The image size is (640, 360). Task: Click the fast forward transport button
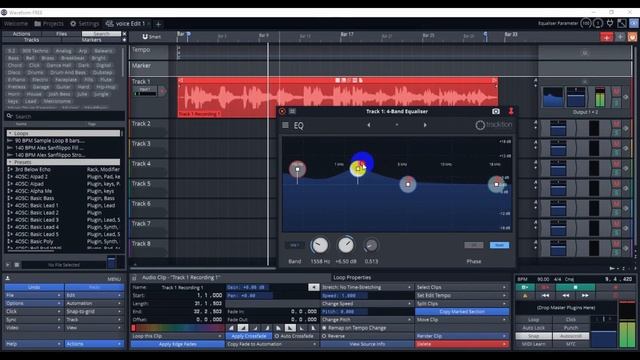click(585, 296)
